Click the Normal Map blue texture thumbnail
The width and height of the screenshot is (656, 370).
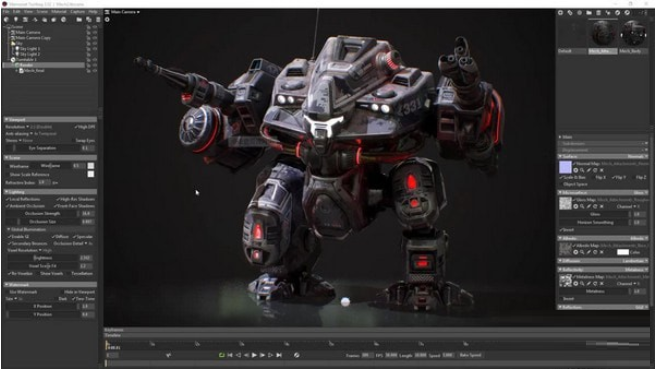pos(565,167)
